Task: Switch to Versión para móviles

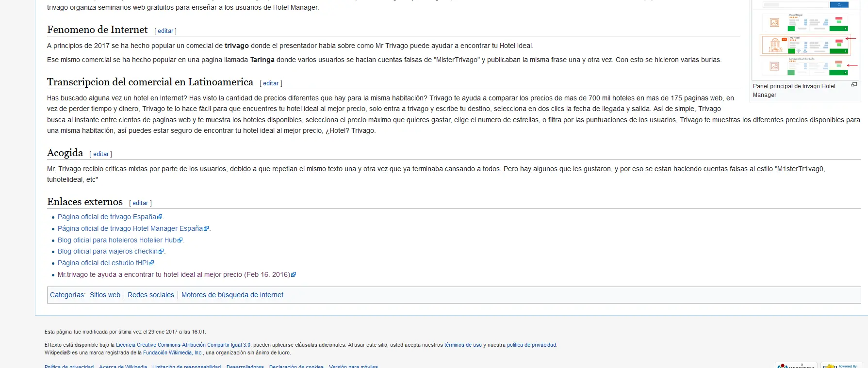Action: point(353,366)
